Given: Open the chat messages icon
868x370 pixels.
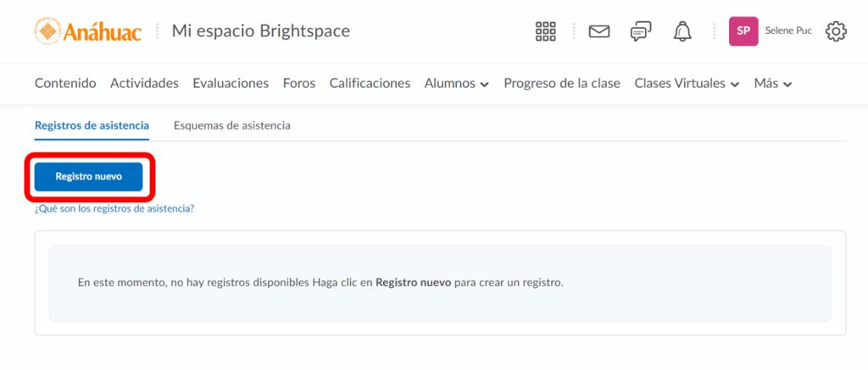Looking at the screenshot, I should pos(641,31).
